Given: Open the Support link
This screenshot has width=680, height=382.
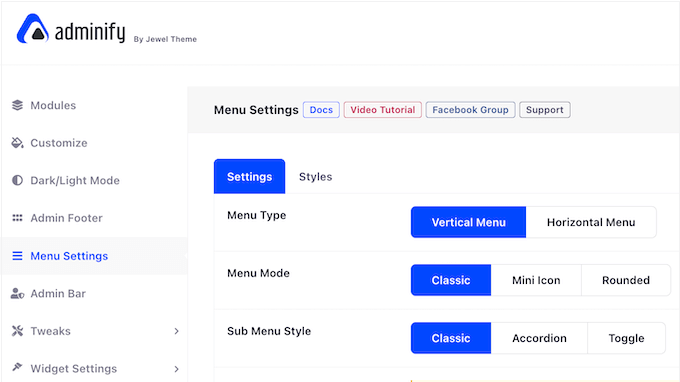Looking at the screenshot, I should pos(545,110).
